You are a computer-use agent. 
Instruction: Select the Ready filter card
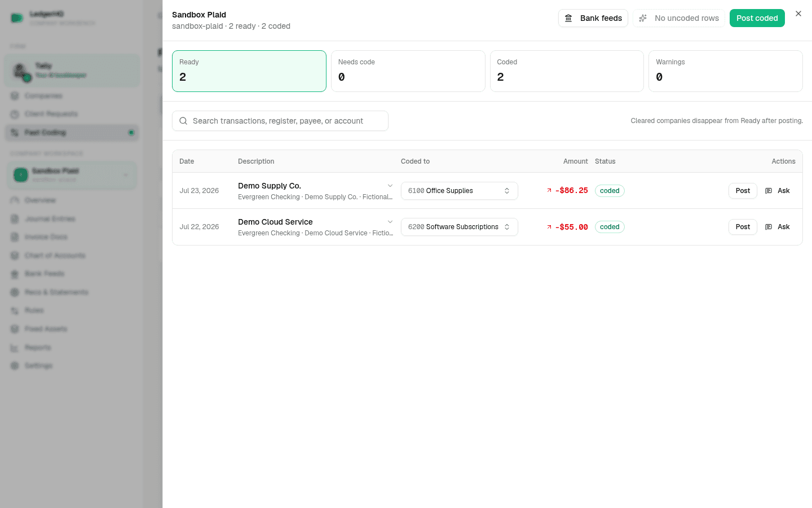[249, 71]
